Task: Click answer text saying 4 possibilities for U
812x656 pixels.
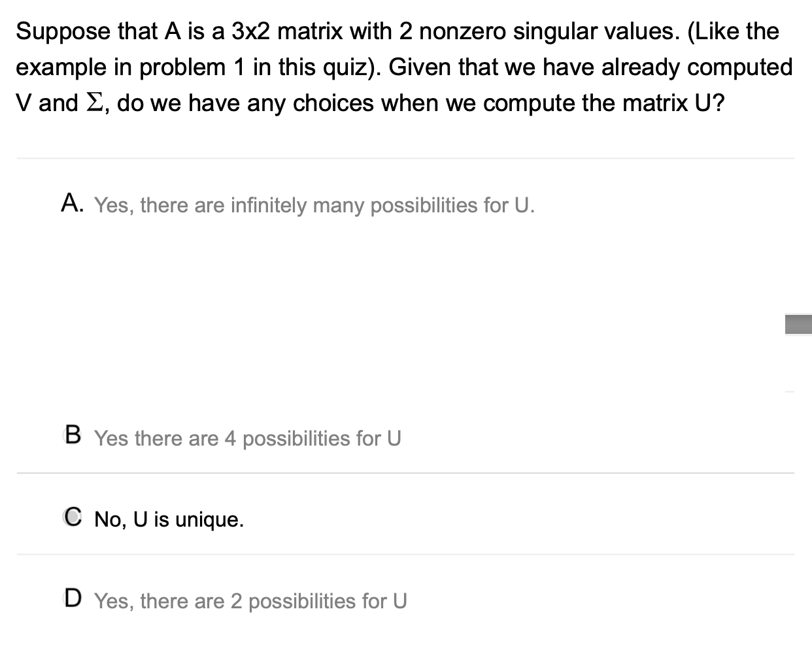Action: click(x=248, y=438)
